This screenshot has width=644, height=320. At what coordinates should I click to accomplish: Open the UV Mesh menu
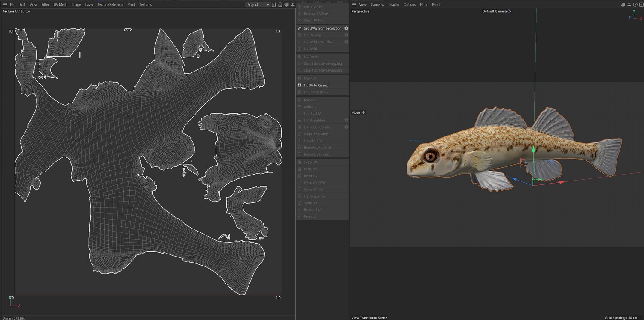61,4
